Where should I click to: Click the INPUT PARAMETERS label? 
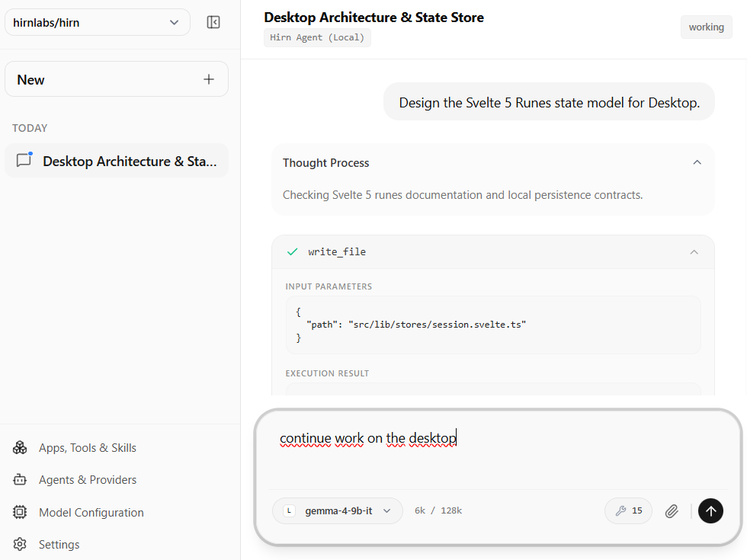pos(329,286)
